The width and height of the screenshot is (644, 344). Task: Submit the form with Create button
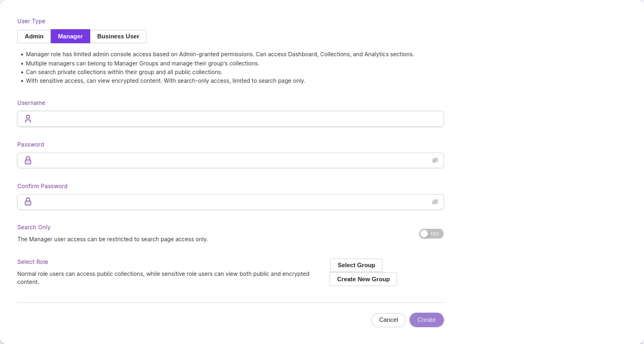426,320
